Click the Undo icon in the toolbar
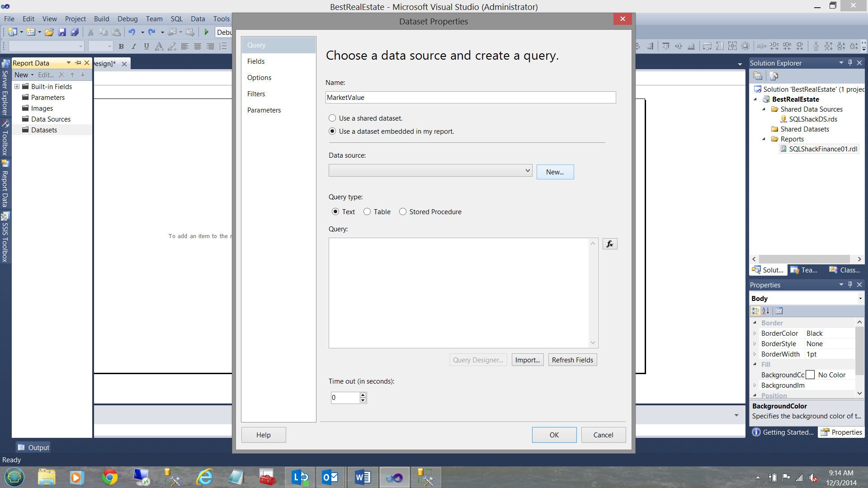 tap(132, 32)
